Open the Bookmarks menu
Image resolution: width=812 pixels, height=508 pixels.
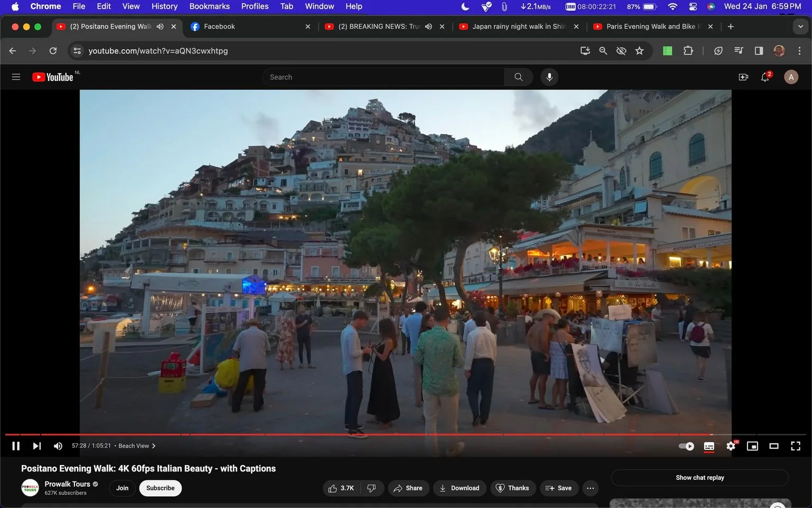pyautogui.click(x=209, y=6)
